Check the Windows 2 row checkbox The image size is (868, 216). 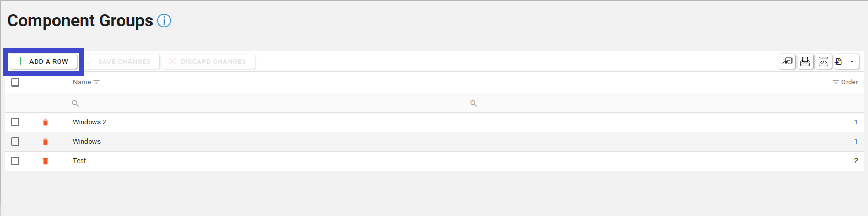[x=15, y=122]
